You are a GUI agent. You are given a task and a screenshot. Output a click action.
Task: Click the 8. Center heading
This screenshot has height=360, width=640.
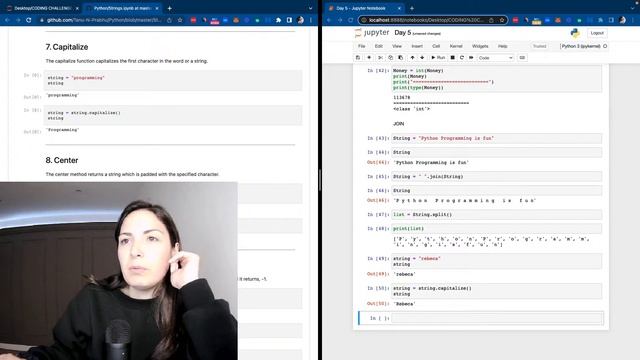click(x=62, y=160)
